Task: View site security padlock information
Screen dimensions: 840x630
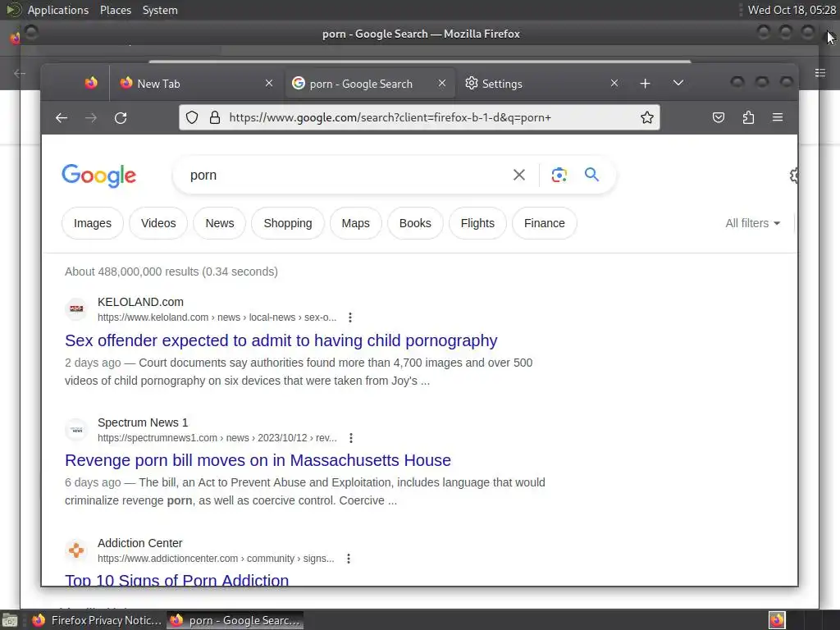Action: point(215,118)
